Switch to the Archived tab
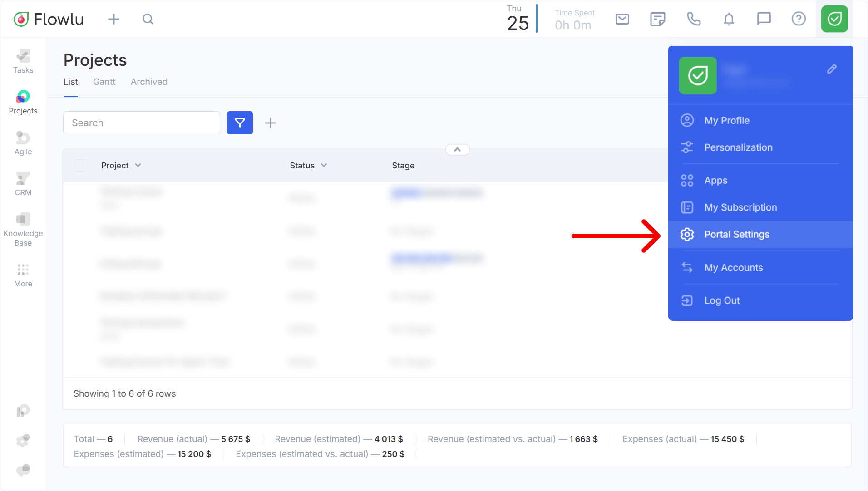The image size is (868, 491). pyautogui.click(x=149, y=82)
